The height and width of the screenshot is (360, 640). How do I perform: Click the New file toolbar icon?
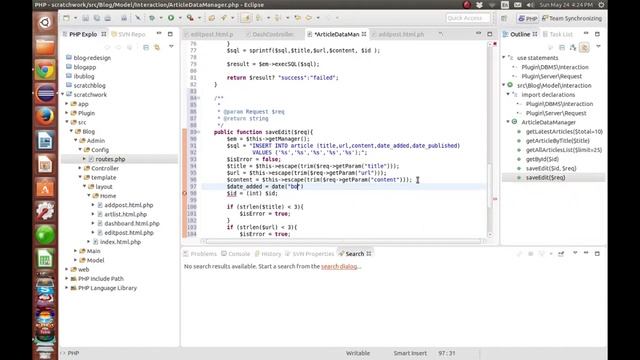pyautogui.click(x=66, y=18)
